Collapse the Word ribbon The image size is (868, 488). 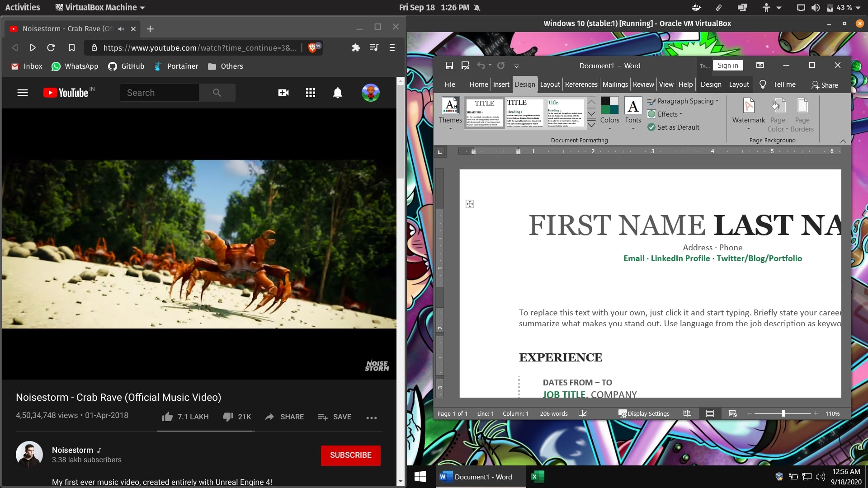pos(843,141)
